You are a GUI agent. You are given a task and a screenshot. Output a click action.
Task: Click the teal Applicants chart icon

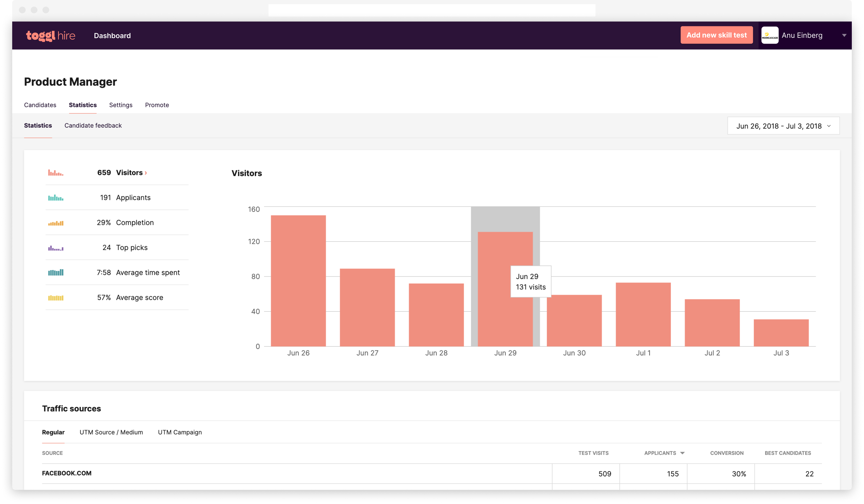[56, 197]
